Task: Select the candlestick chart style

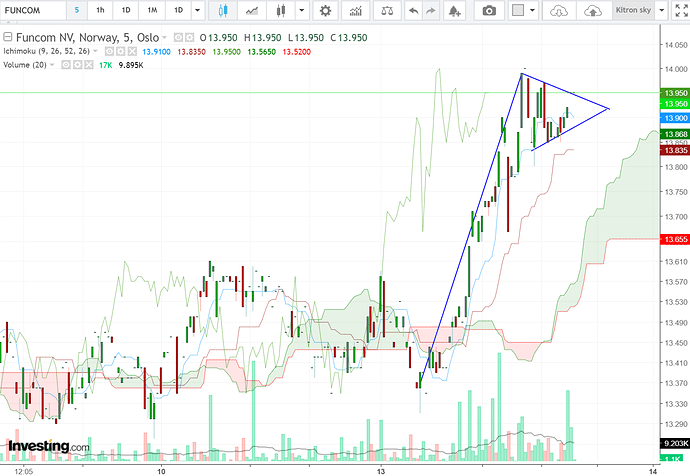Action: coord(223,10)
